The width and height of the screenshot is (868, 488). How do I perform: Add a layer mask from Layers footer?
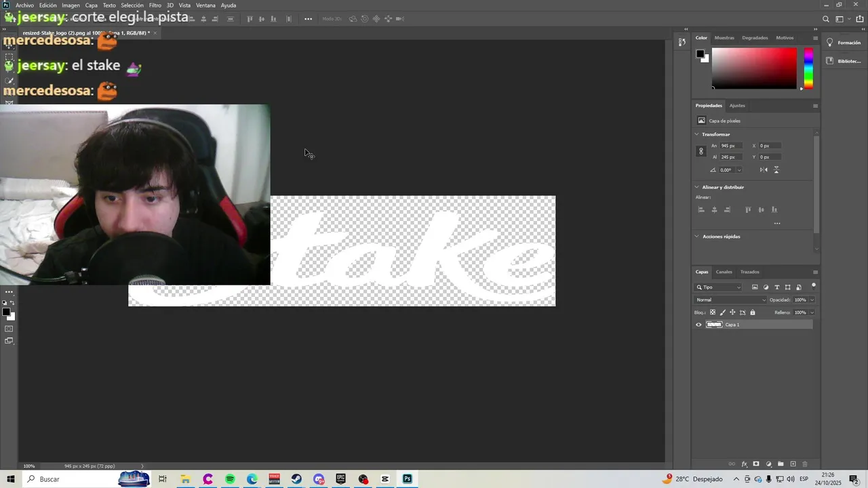coord(756,464)
